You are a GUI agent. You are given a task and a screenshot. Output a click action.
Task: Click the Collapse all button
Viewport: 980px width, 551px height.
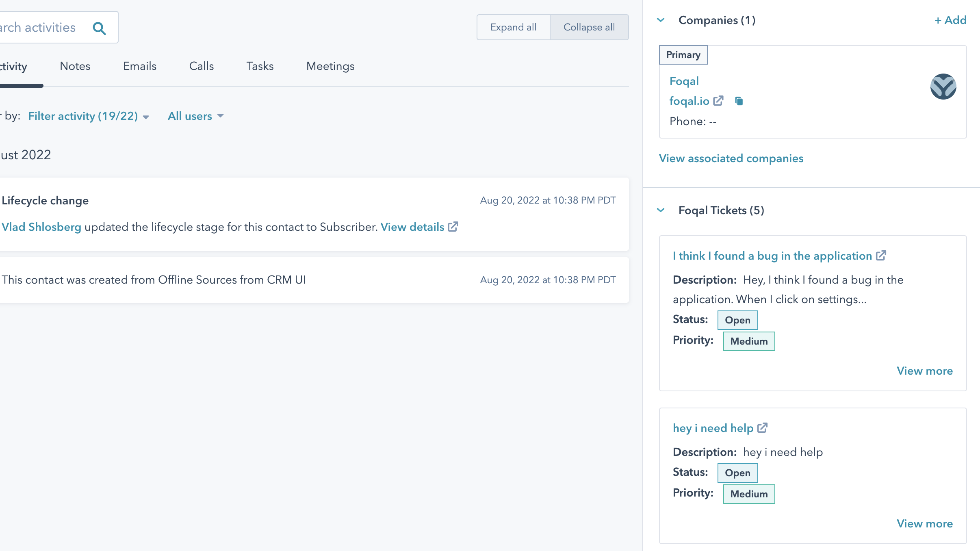[x=589, y=27]
